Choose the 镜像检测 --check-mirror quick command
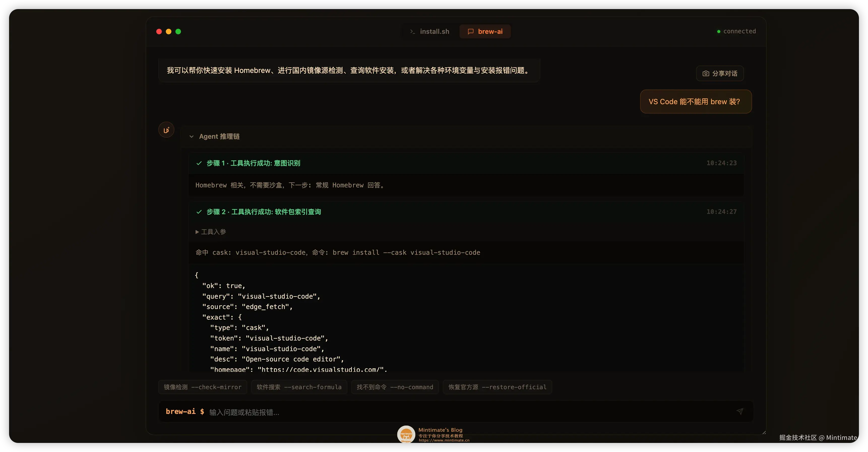Viewport: 868px width, 452px height. pyautogui.click(x=203, y=387)
